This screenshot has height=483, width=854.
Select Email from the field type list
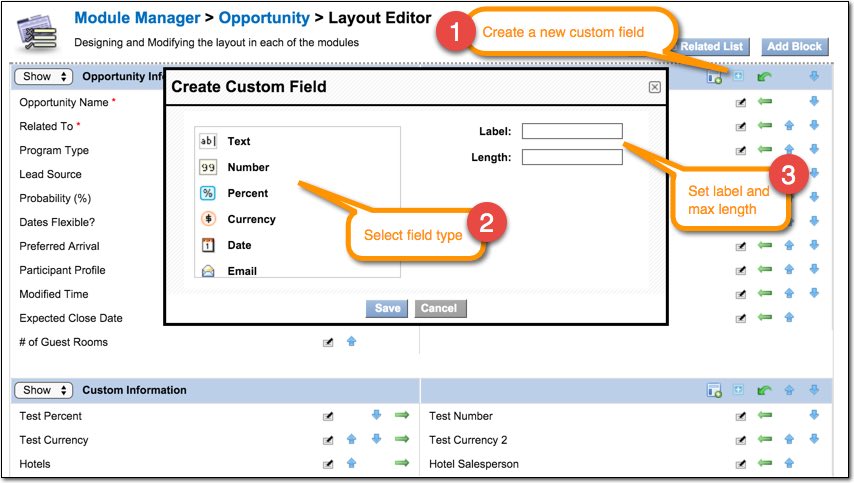click(x=242, y=271)
